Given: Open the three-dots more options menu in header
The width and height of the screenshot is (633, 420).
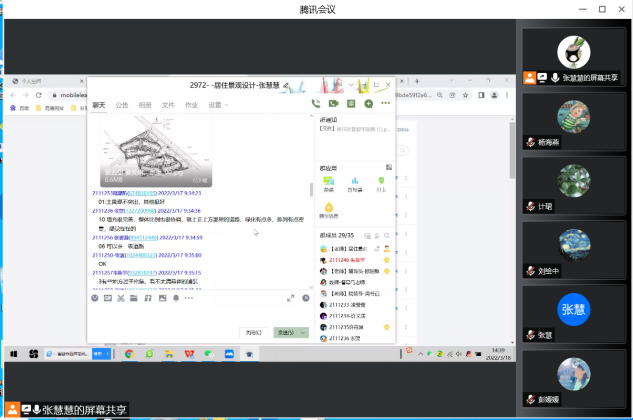Looking at the screenshot, I should pos(386,103).
